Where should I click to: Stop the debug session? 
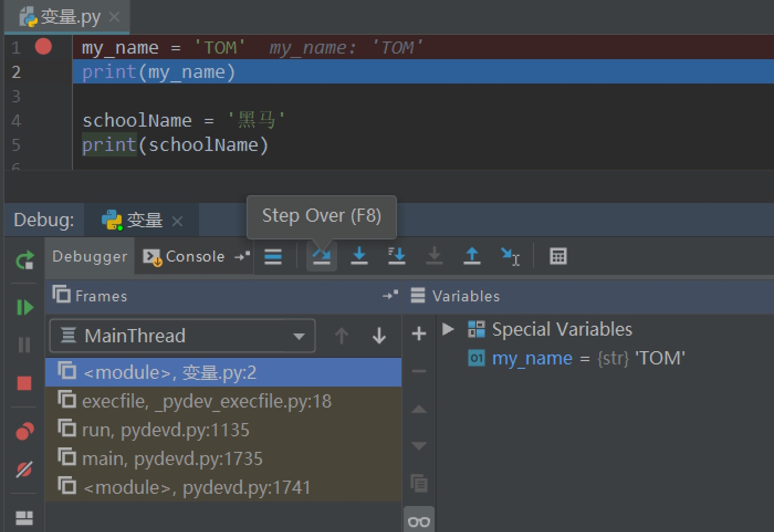point(25,383)
